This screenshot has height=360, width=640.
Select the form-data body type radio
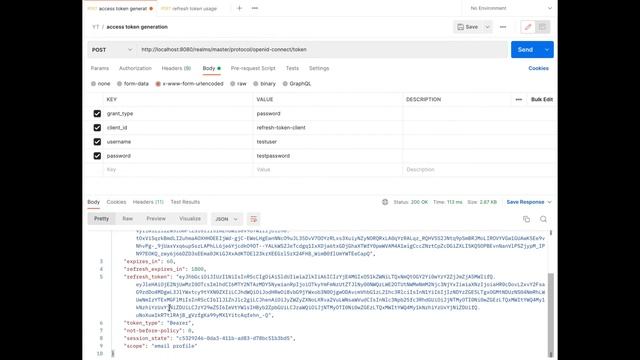(x=119, y=84)
